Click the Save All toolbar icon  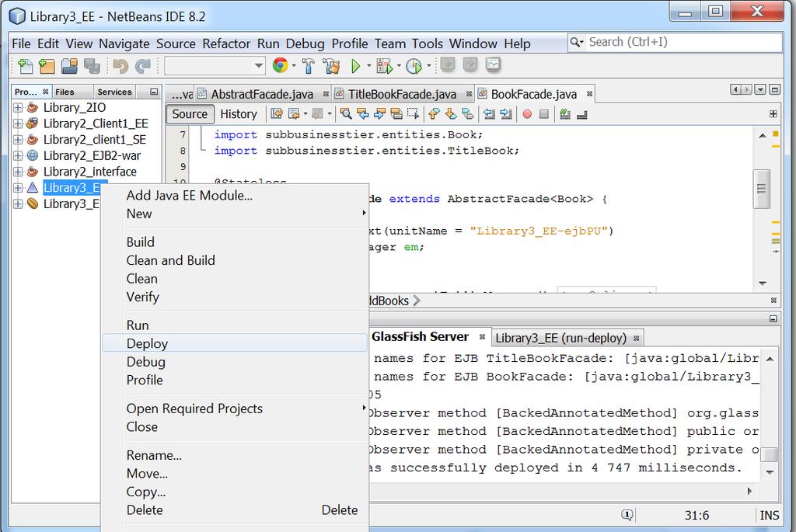pos(92,66)
